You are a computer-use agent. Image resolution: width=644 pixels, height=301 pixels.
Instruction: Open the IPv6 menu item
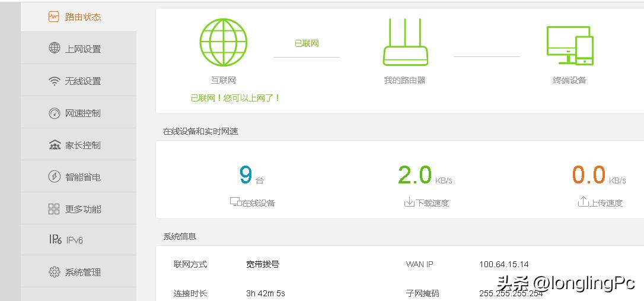tap(74, 240)
